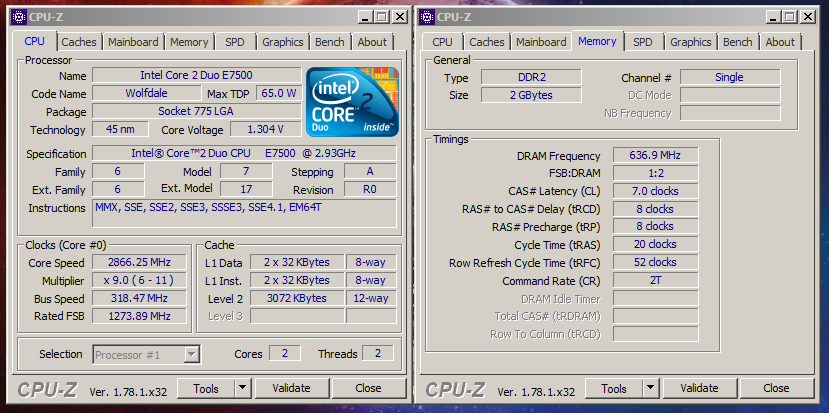Click the DDR2 memory type value
The height and width of the screenshot is (413, 829).
click(531, 77)
